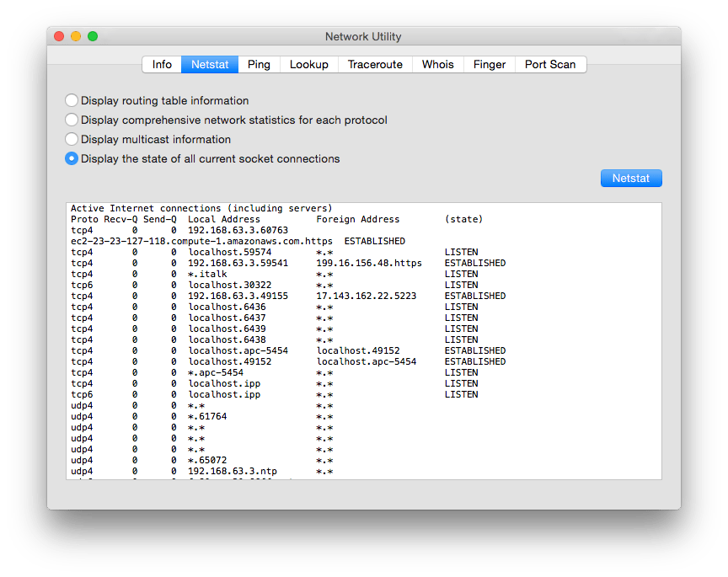
Task: Select 'Display multicast information'
Action: coord(72,139)
